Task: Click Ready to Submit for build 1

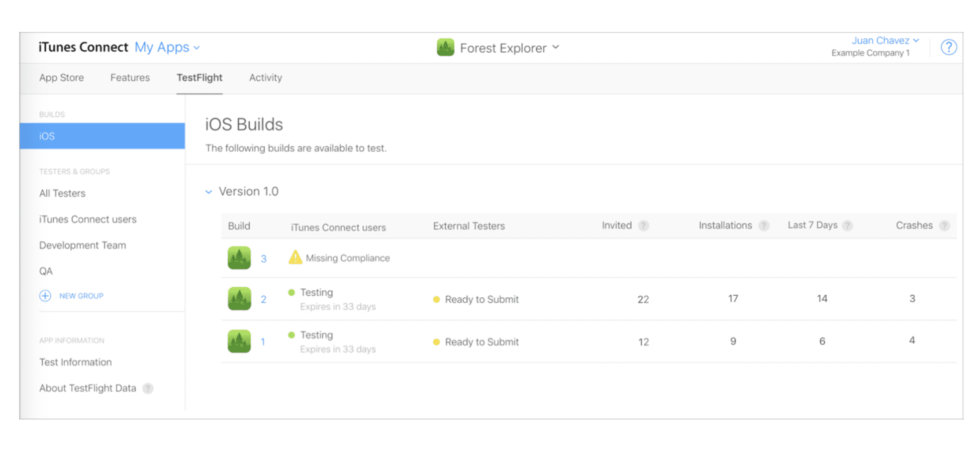Action: click(482, 342)
